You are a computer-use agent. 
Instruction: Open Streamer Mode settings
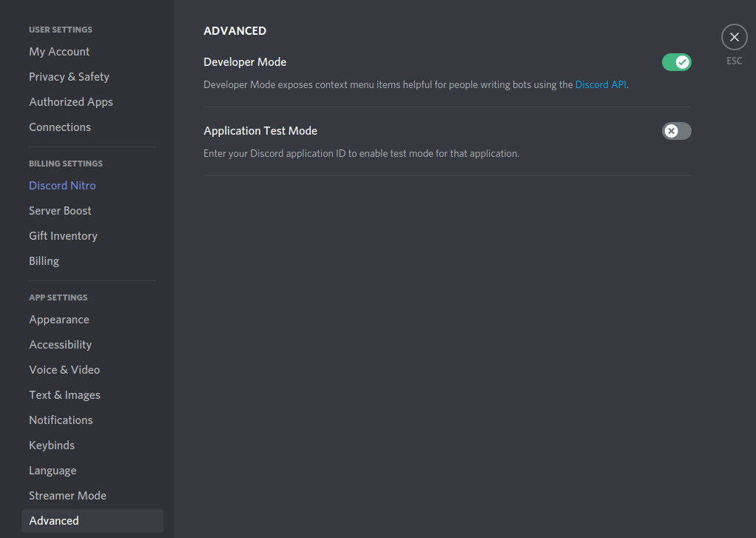67,495
